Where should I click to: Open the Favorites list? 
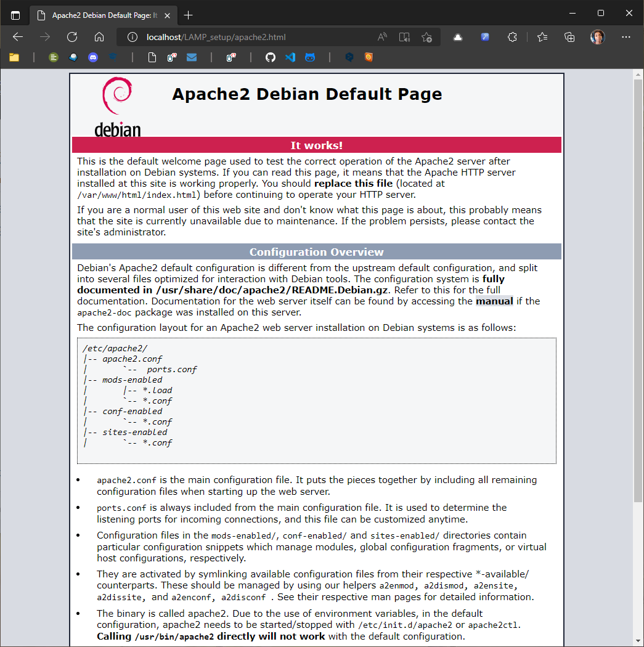(542, 37)
